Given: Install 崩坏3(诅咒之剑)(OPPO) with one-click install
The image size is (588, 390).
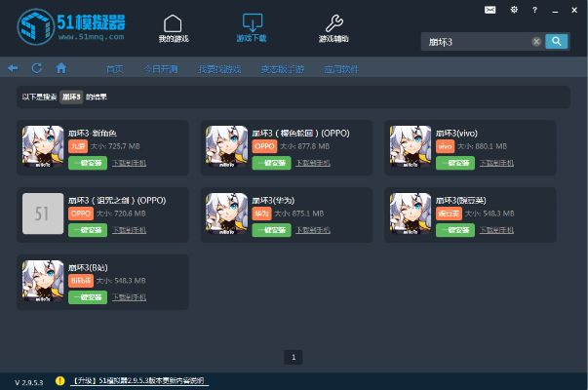Looking at the screenshot, I should [88, 230].
